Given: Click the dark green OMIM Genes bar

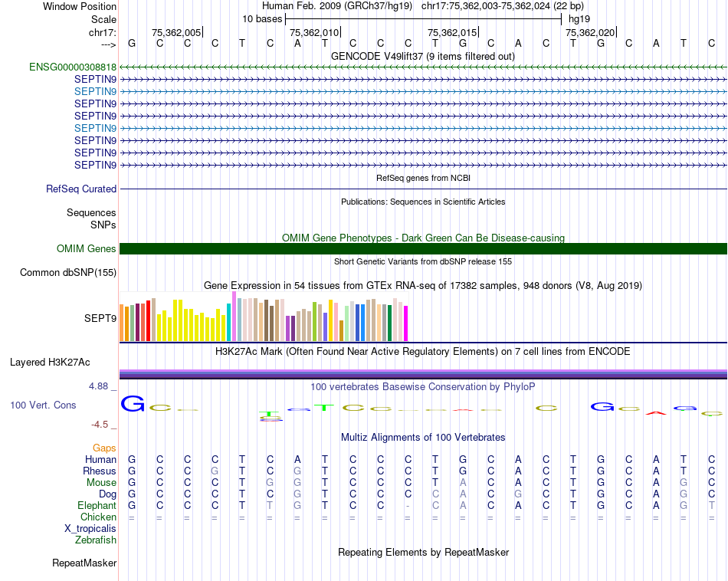Looking at the screenshot, I should [x=423, y=248].
